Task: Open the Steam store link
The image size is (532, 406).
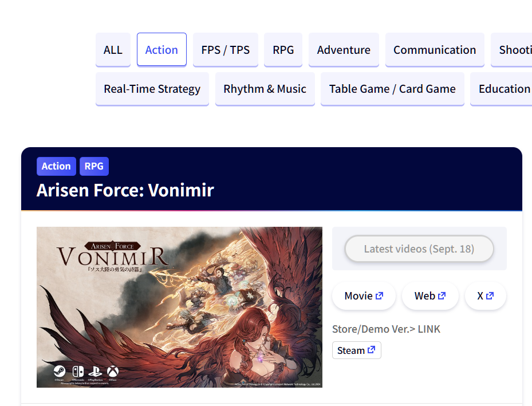Action: (x=357, y=350)
